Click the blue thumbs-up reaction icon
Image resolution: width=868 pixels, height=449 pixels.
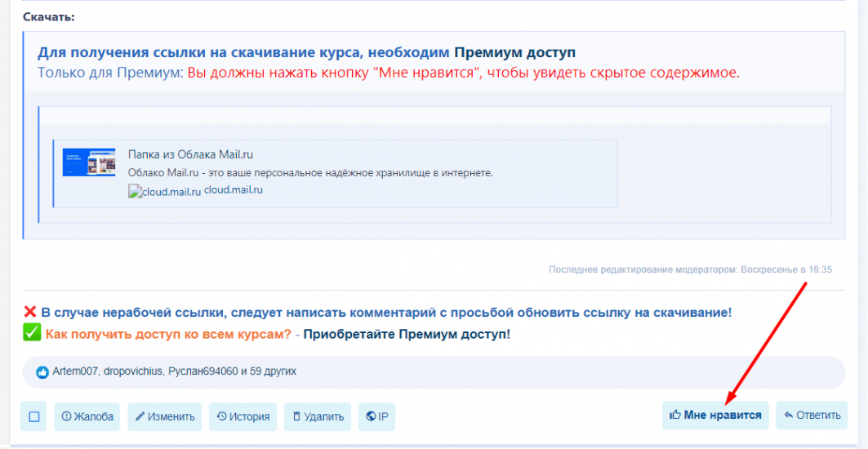[x=42, y=372]
